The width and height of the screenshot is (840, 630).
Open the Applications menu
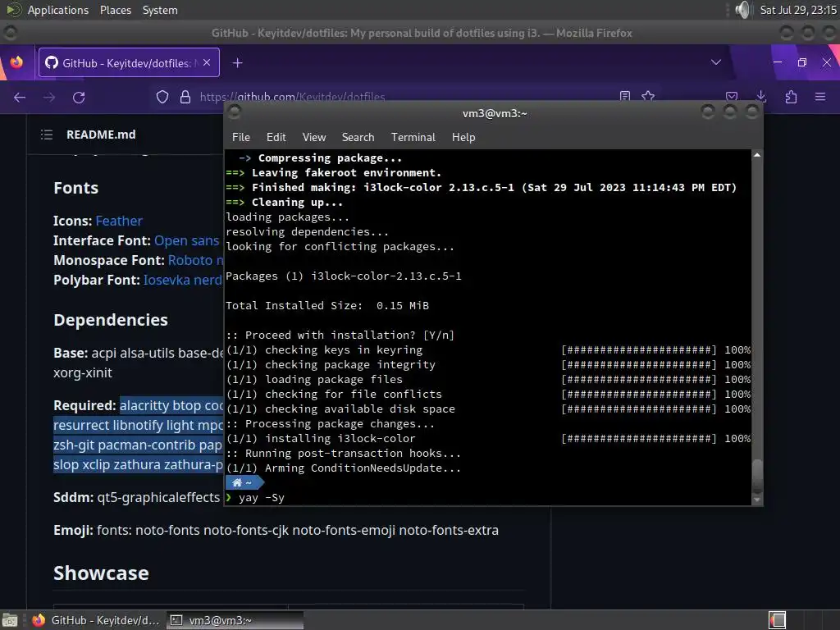[58, 10]
